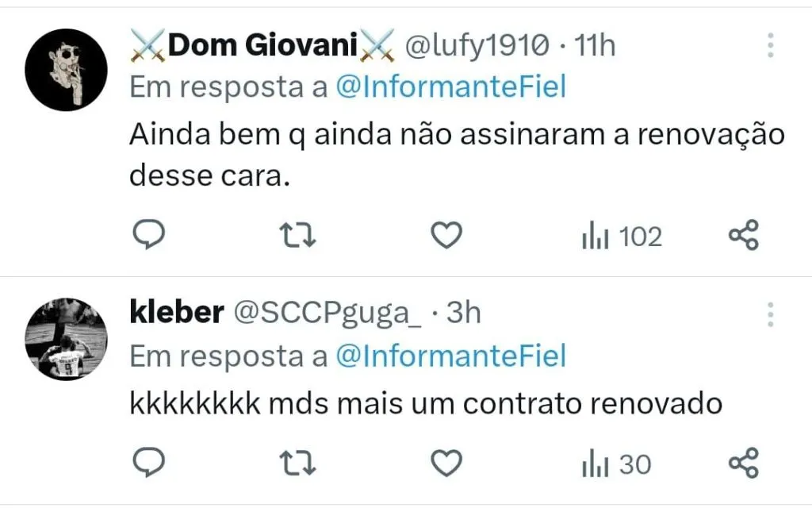812x508 pixels.
Task: Like the tweet by kleber
Action: click(446, 463)
